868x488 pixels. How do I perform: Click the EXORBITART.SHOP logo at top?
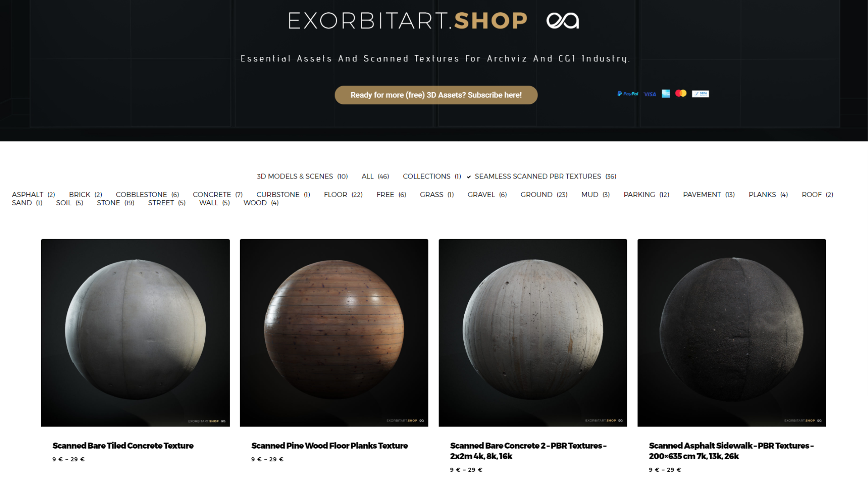pos(408,21)
